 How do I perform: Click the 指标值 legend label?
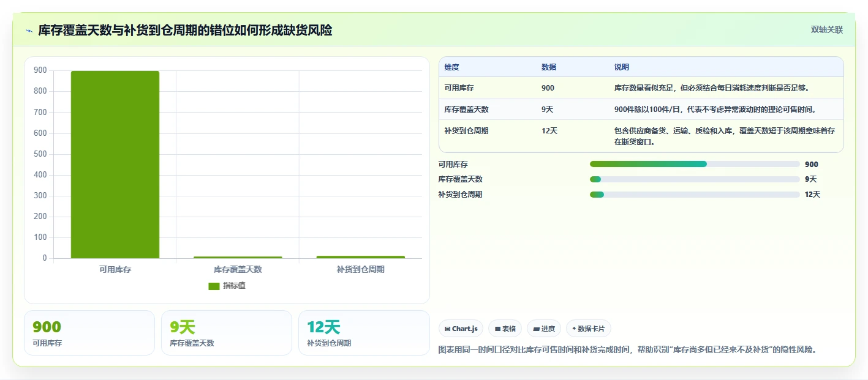(234, 286)
